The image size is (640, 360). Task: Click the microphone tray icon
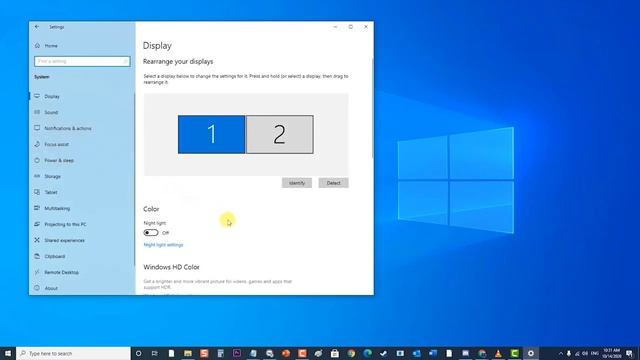[569, 353]
